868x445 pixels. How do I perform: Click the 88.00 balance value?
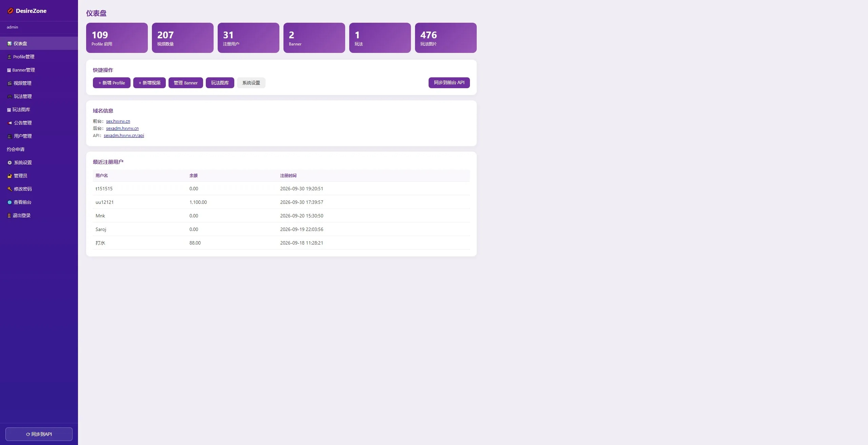[195, 243]
